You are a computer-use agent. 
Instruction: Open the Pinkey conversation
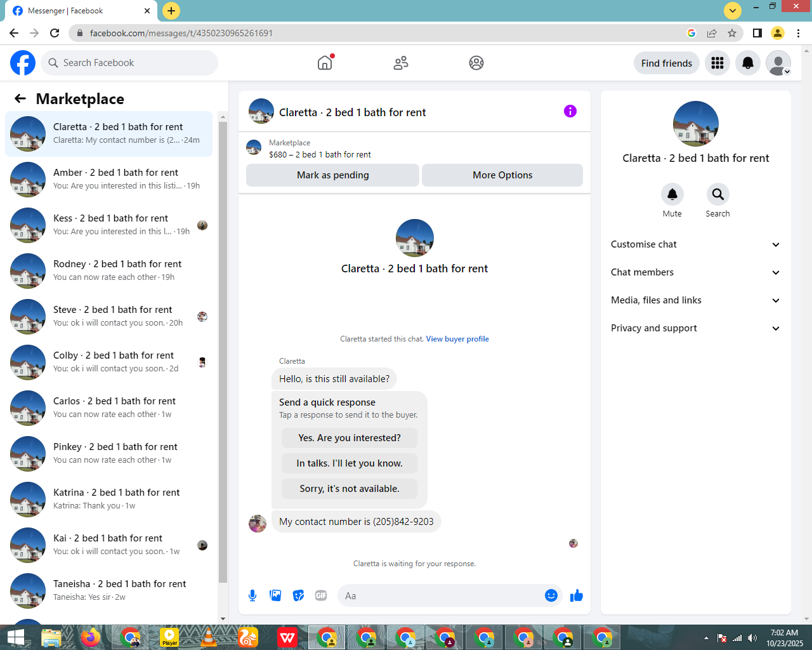109,454
